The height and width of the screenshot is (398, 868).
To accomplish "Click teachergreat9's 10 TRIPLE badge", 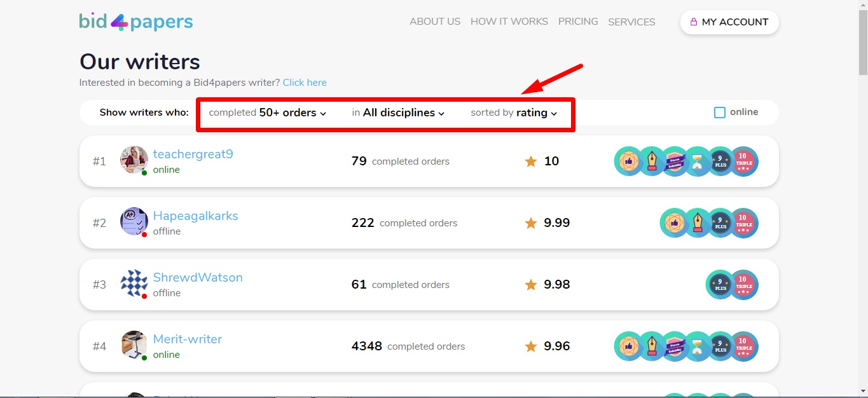I will tap(743, 161).
